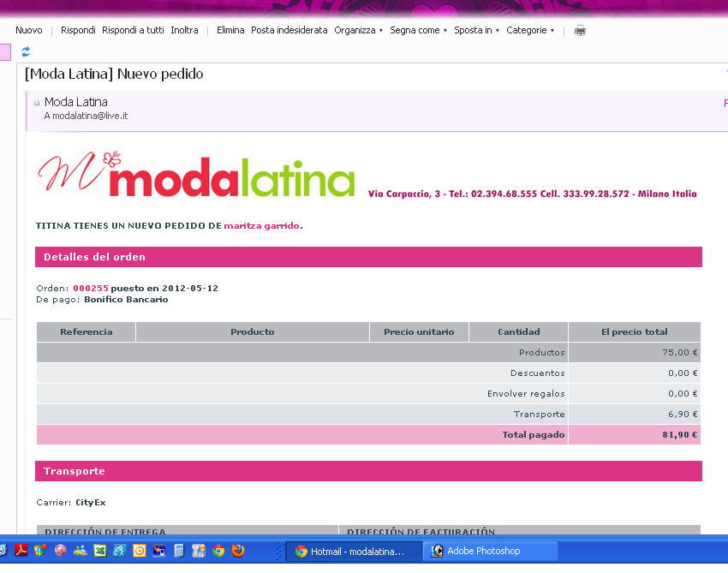This screenshot has height=573, width=728.
Task: Click the Precio unitario column header
Action: pyautogui.click(x=419, y=331)
